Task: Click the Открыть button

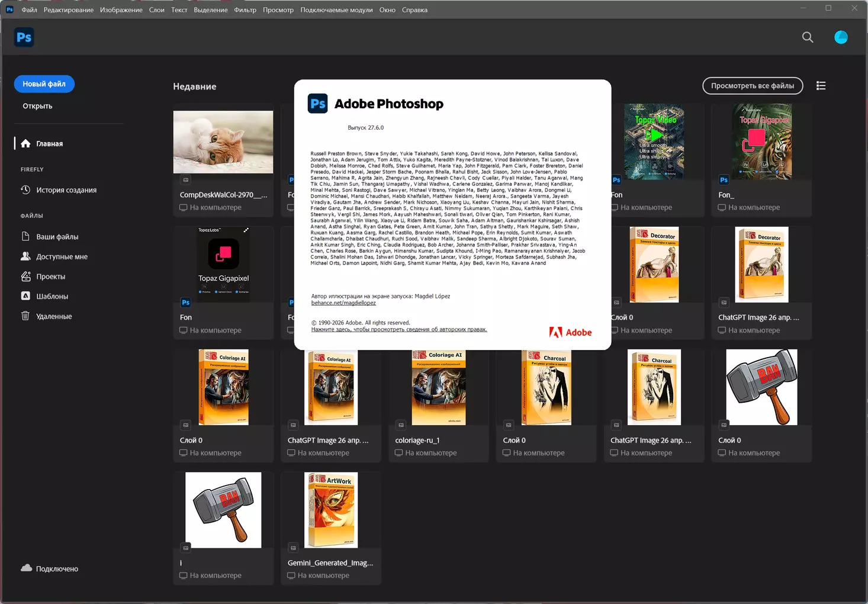Action: tap(37, 106)
